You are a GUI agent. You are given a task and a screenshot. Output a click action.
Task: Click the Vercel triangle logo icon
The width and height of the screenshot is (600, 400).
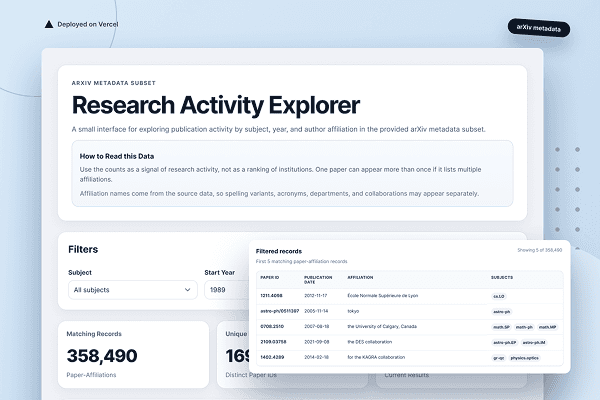49,24
